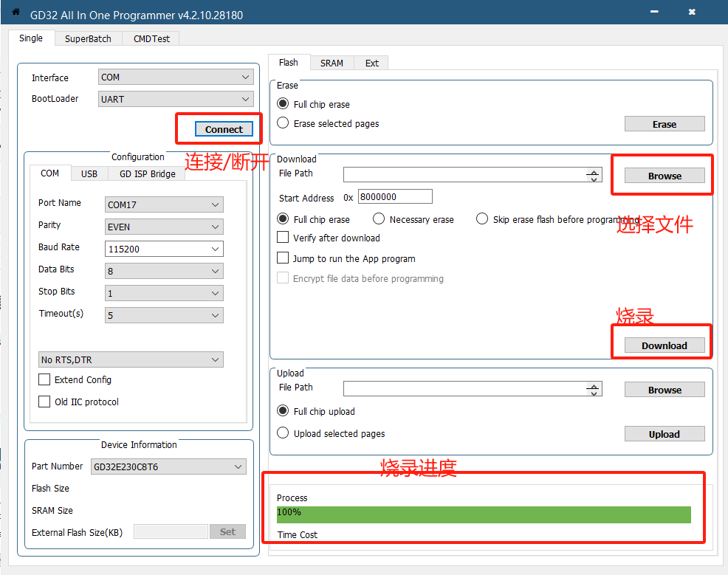728x575 pixels.
Task: Click the Time Cost label
Action: click(297, 535)
